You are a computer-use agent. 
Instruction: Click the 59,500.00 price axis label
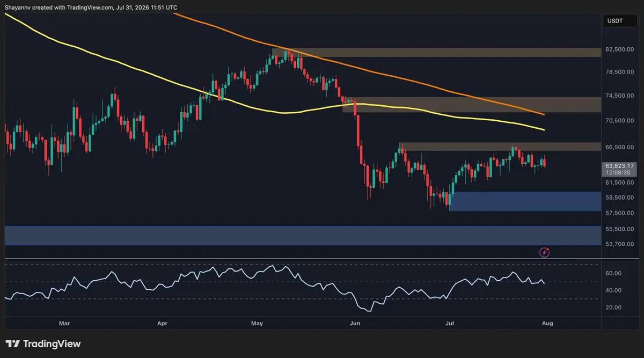[620, 197]
